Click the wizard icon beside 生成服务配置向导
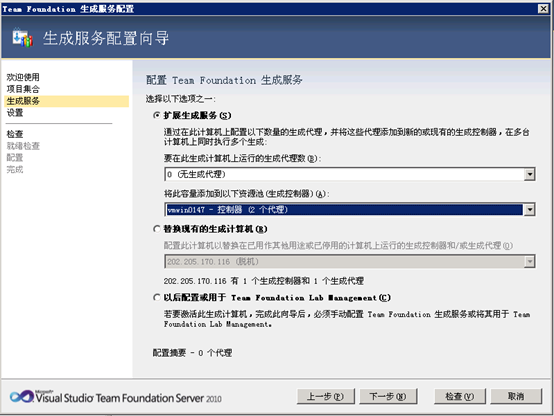The height and width of the screenshot is (416, 554). pos(22,38)
